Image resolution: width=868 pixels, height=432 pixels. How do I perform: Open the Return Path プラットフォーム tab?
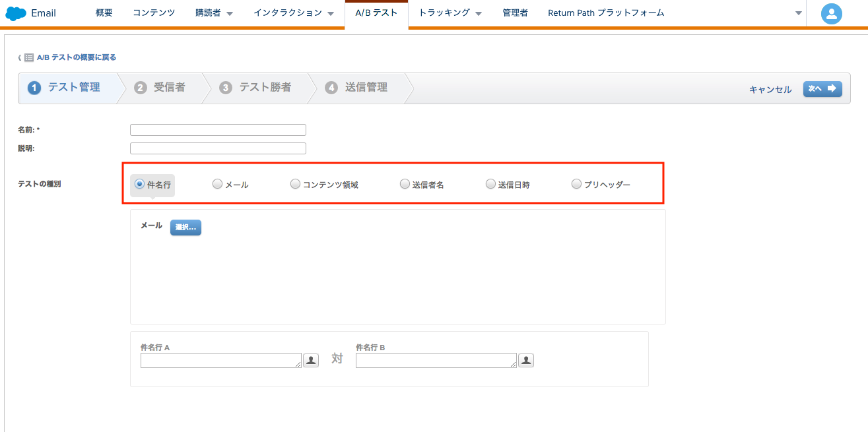pos(606,13)
